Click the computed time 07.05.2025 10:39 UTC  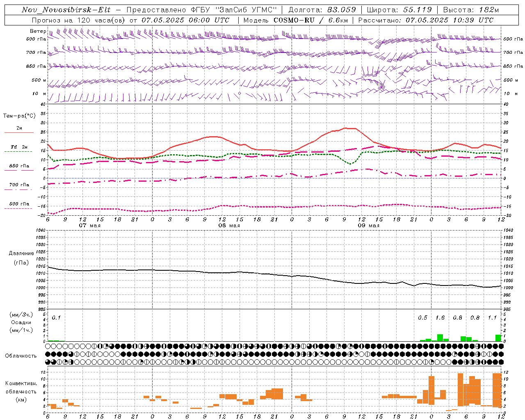click(450, 20)
